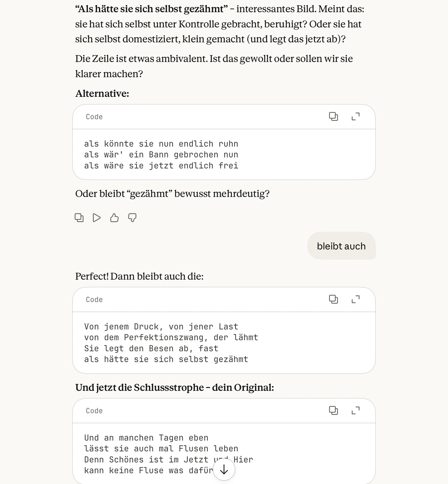The height and width of the screenshot is (484, 448).
Task: Expand the 'Von jenem Druck' code block
Action: [x=355, y=299]
